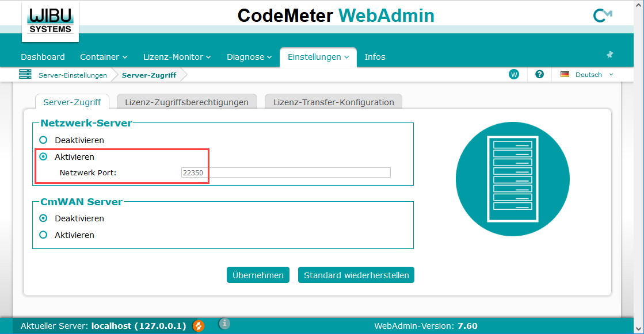Image resolution: width=644 pixels, height=334 pixels.
Task: Select Deaktivieren under Netzwerk-Server
Action: coord(43,140)
